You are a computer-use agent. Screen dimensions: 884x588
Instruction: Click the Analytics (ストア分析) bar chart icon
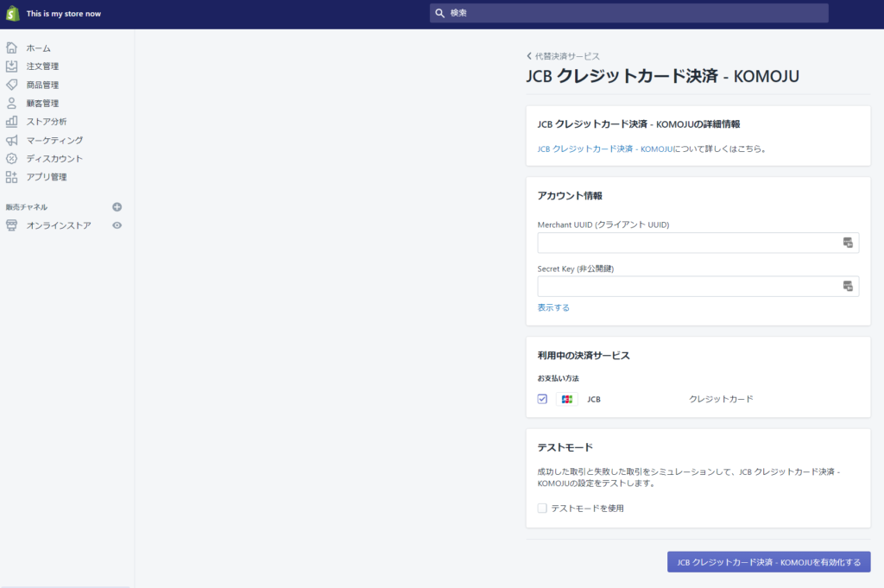tap(12, 121)
